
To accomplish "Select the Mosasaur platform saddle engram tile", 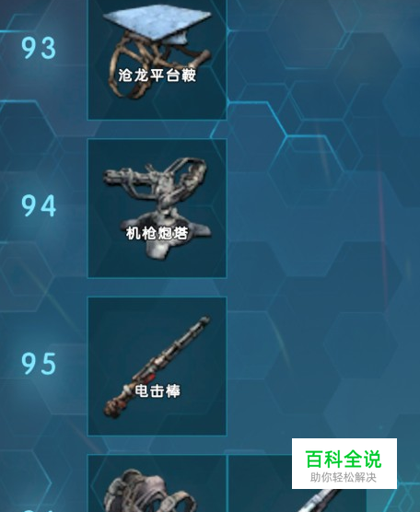I will pyautogui.click(x=157, y=59).
